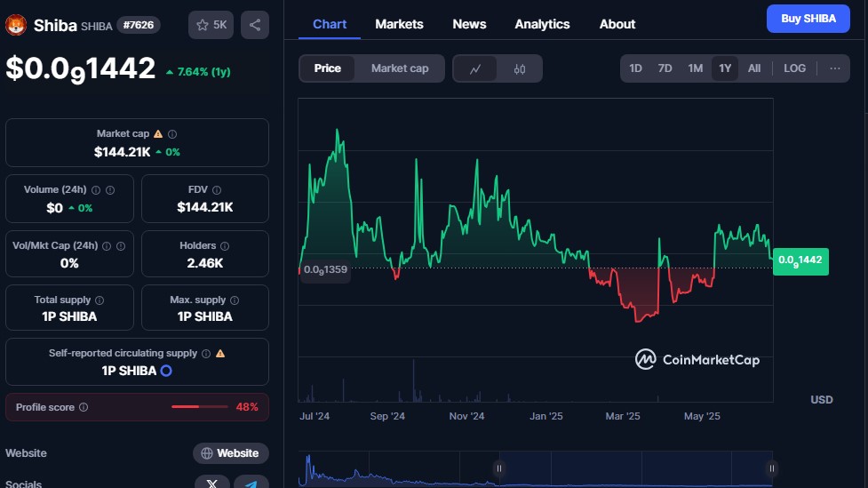
Task: Click the Mar '25 axis label
Action: [x=623, y=416]
